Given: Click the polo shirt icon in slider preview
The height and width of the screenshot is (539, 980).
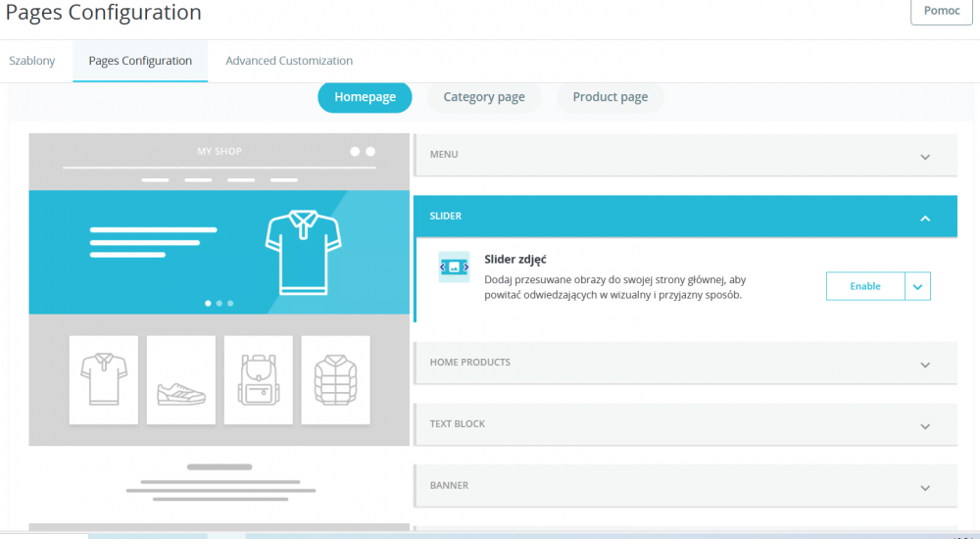Looking at the screenshot, I should click(303, 252).
